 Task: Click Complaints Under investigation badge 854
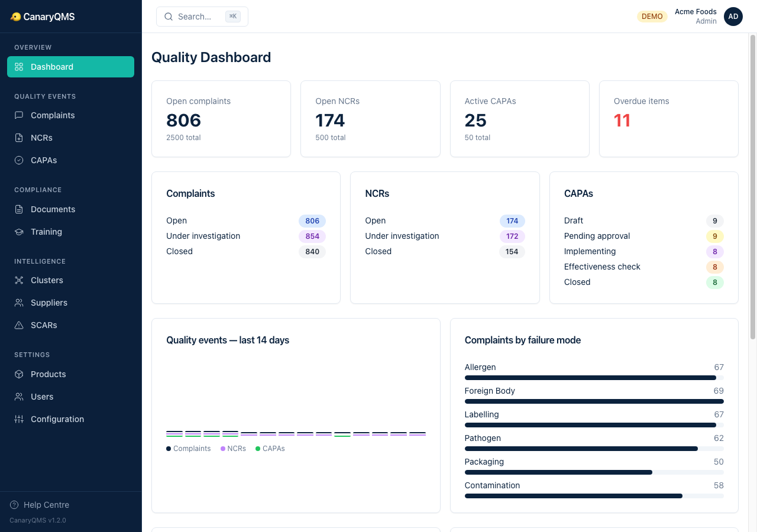[312, 236]
